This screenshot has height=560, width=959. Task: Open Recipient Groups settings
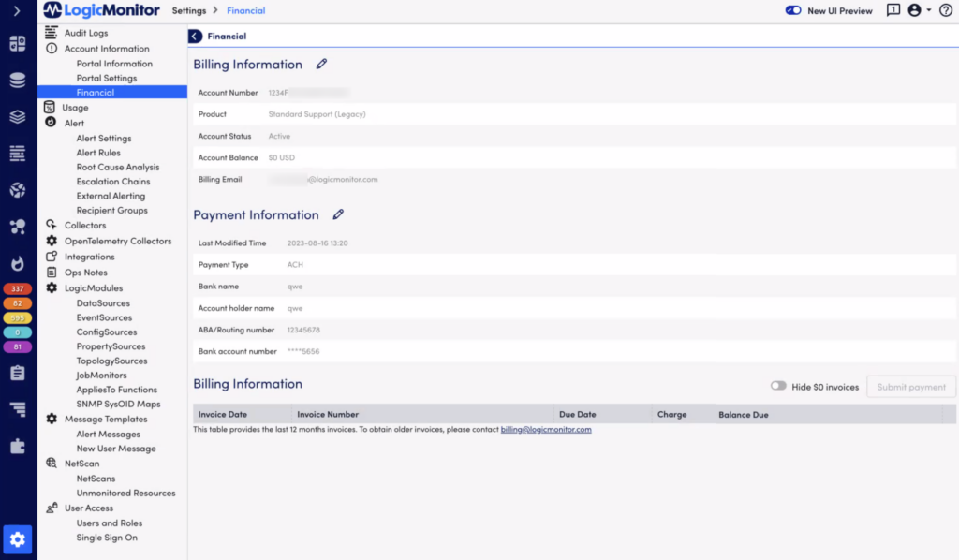[x=112, y=211]
